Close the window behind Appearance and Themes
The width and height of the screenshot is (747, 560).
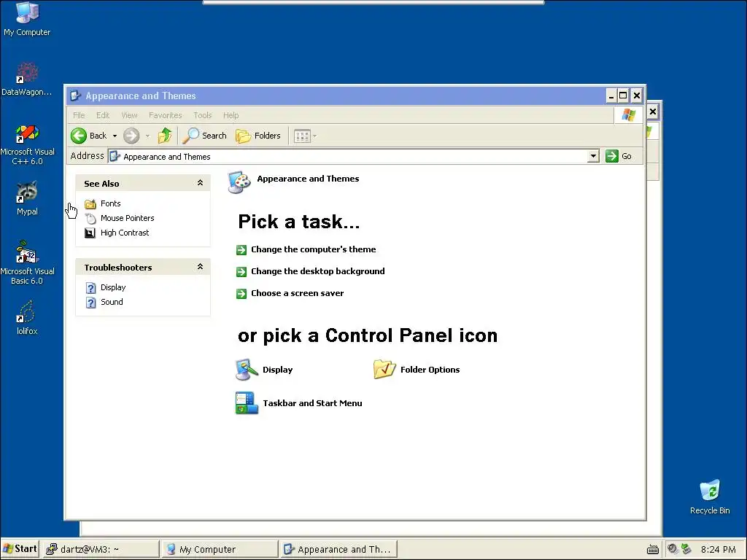653,112
